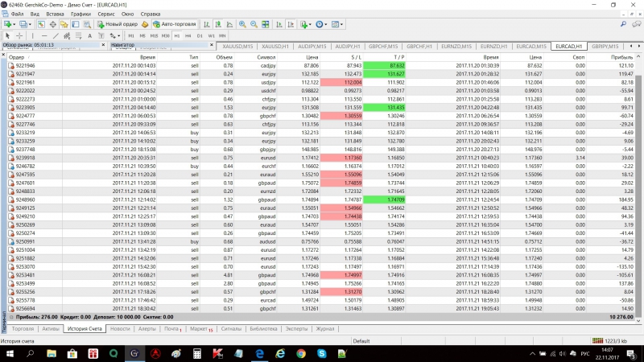Open search with the top-right magnifier icon
This screenshot has width=644, height=362.
[x=623, y=24]
